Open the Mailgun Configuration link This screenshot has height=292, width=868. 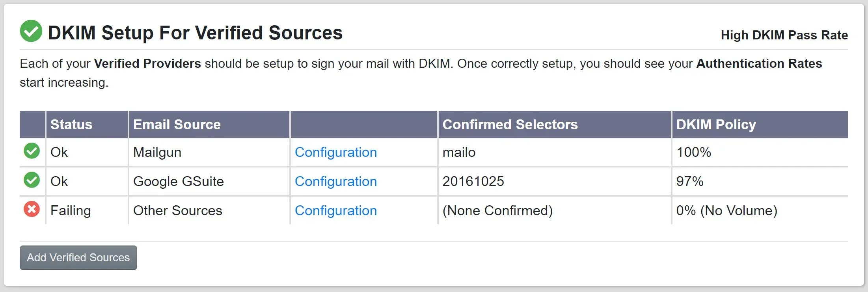[x=336, y=153]
